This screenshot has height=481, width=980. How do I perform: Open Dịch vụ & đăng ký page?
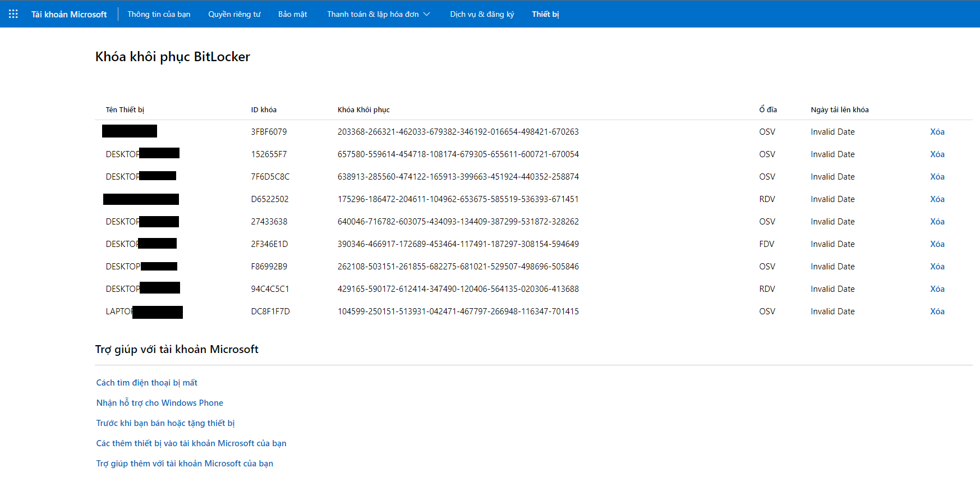coord(482,14)
